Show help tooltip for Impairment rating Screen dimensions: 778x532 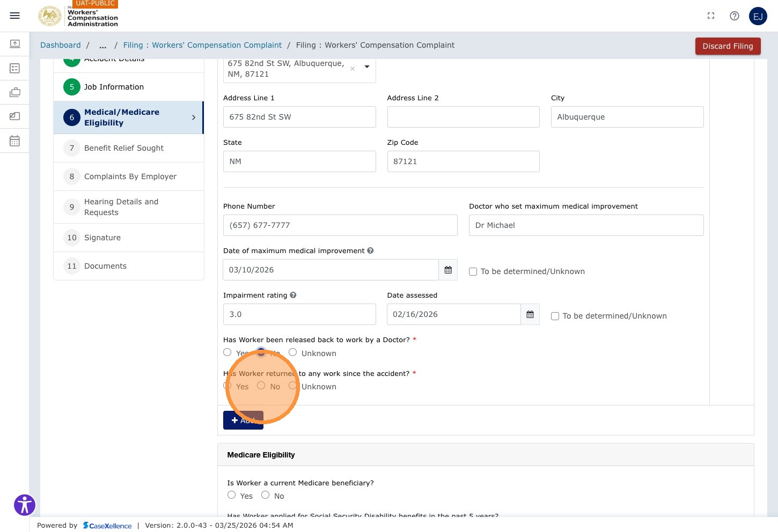point(293,295)
